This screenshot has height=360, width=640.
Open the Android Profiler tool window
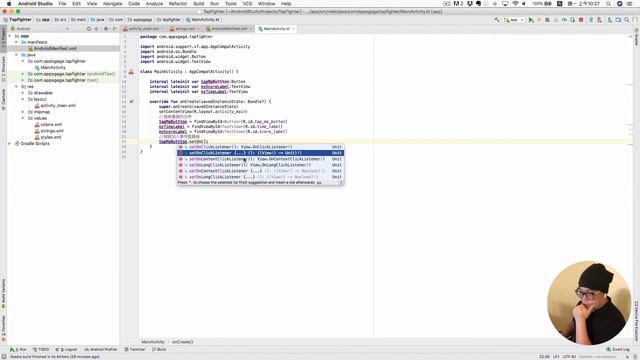[x=101, y=350]
